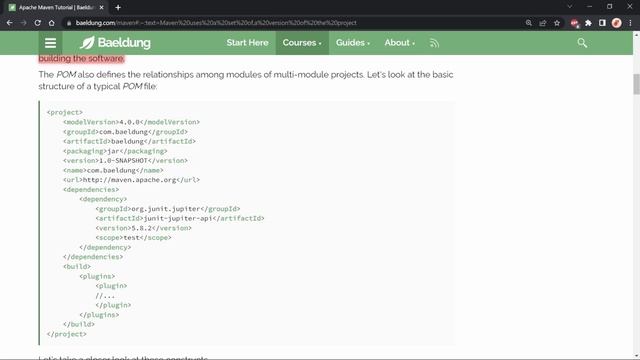Open Chrome three-dot menu
Viewport: 640px width, 360px height.
point(630,23)
